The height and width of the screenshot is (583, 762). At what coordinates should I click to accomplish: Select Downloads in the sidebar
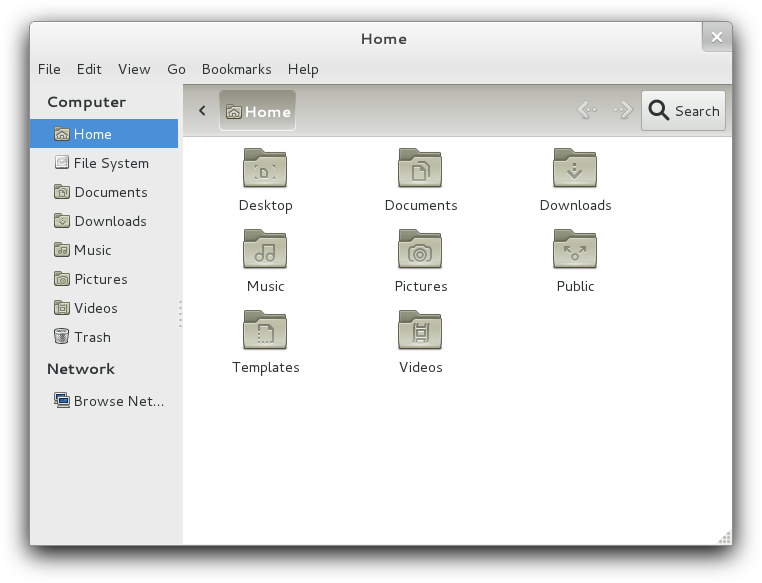(x=104, y=221)
